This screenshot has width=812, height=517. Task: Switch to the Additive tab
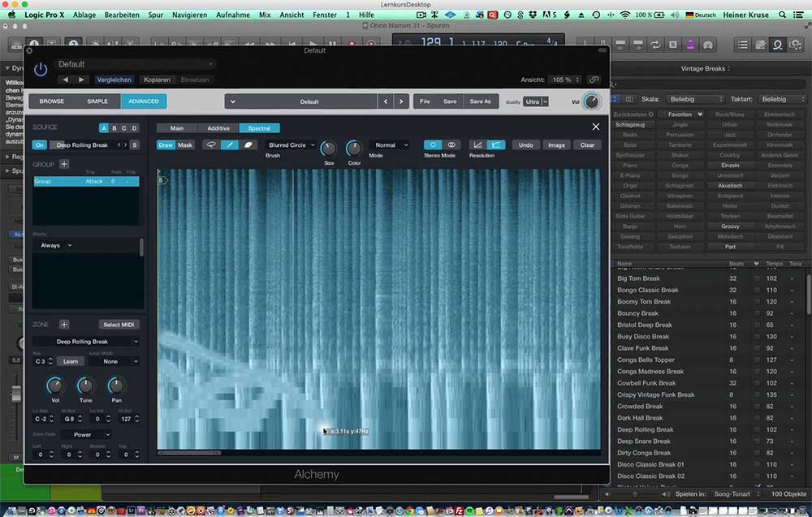click(218, 128)
